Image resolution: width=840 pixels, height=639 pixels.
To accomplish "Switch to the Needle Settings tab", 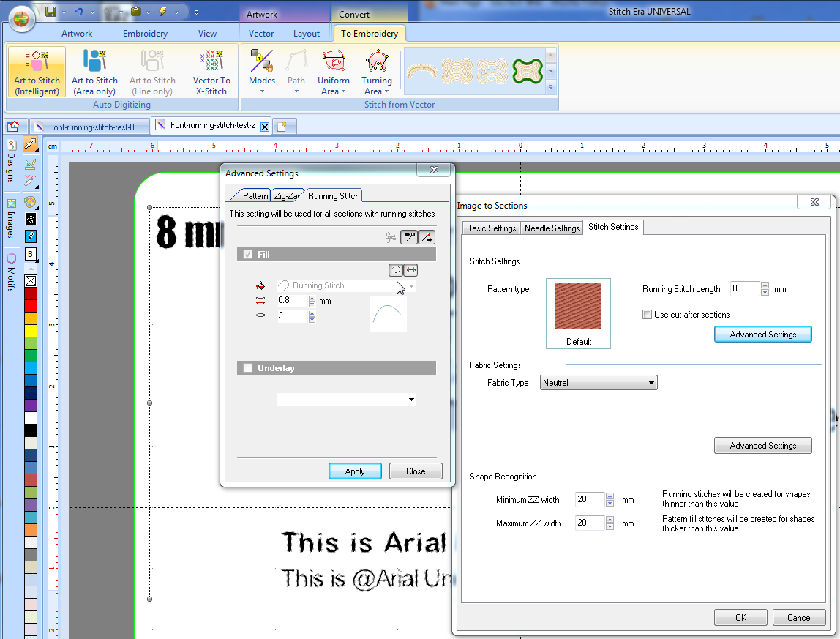I will pos(552,228).
